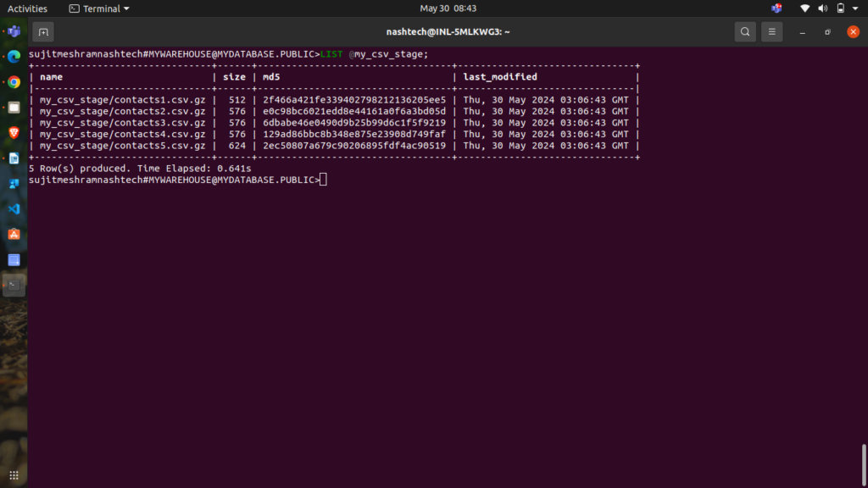Open the terminal hamburger menu
This screenshot has width=868, height=488.
click(x=771, y=32)
